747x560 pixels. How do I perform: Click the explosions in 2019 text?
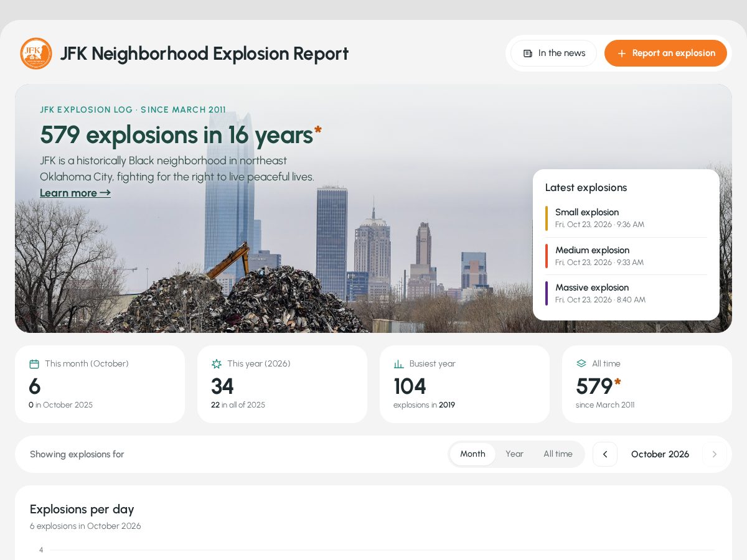[424, 405]
